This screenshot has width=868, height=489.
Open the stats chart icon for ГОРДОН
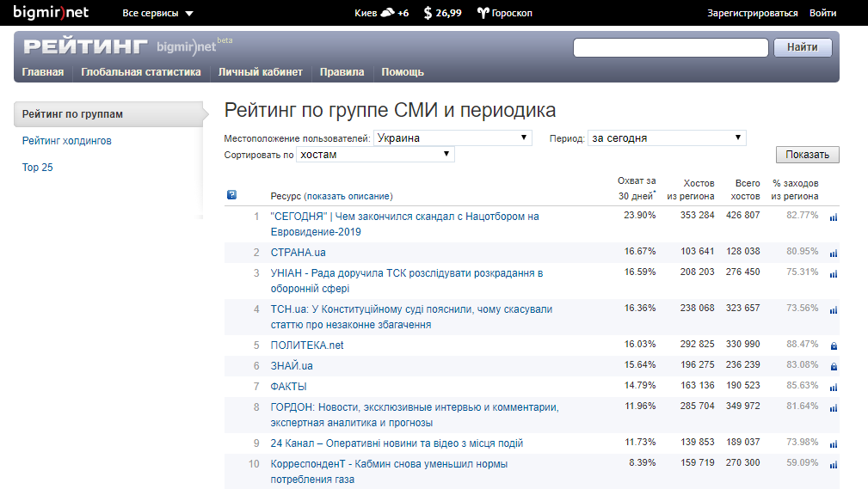coord(833,407)
